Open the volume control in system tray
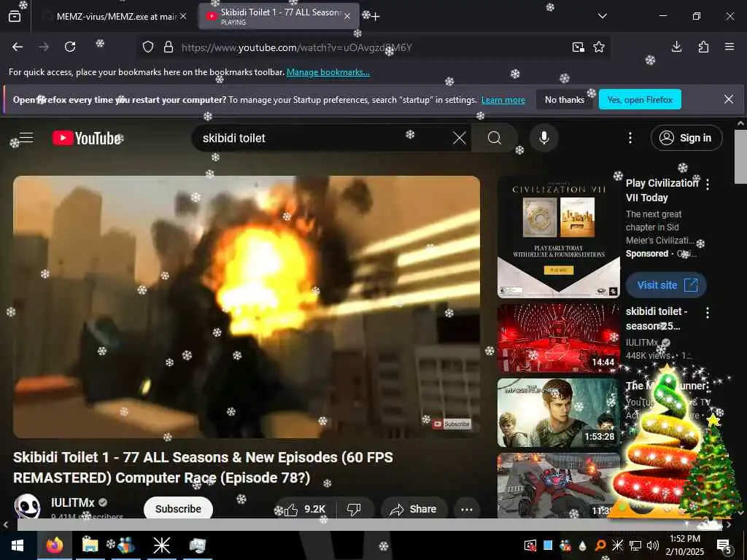747x560 pixels. tap(653, 545)
